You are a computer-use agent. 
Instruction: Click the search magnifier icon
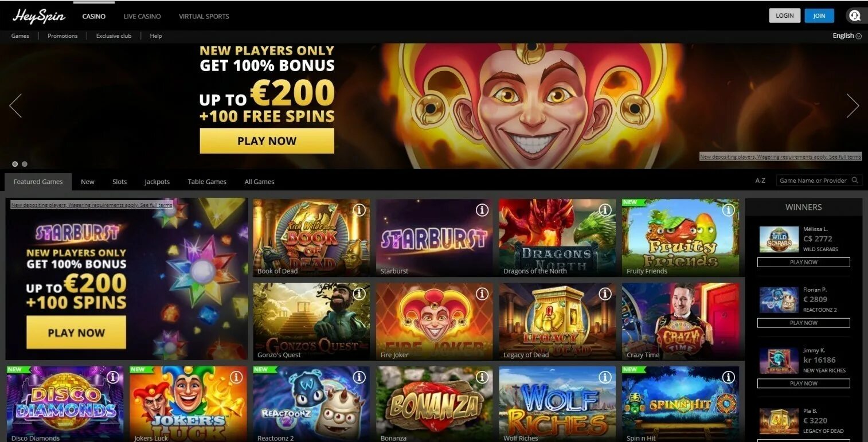tap(855, 181)
